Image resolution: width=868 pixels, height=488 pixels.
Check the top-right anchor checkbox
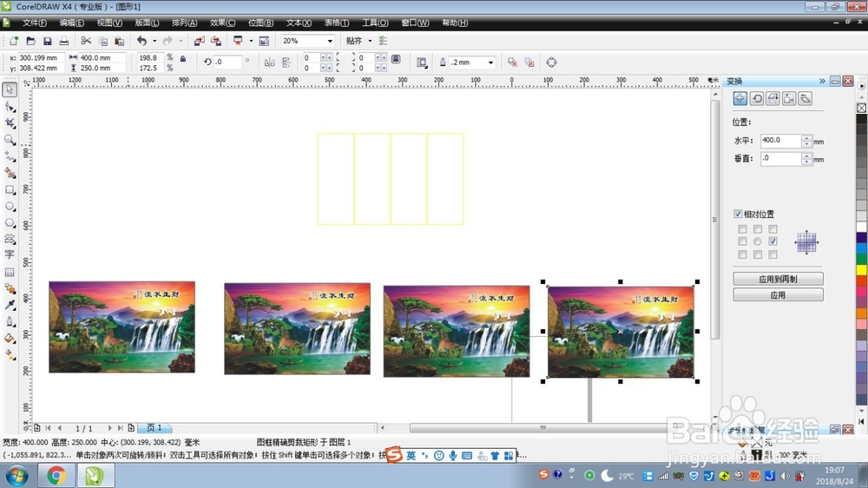coord(773,228)
